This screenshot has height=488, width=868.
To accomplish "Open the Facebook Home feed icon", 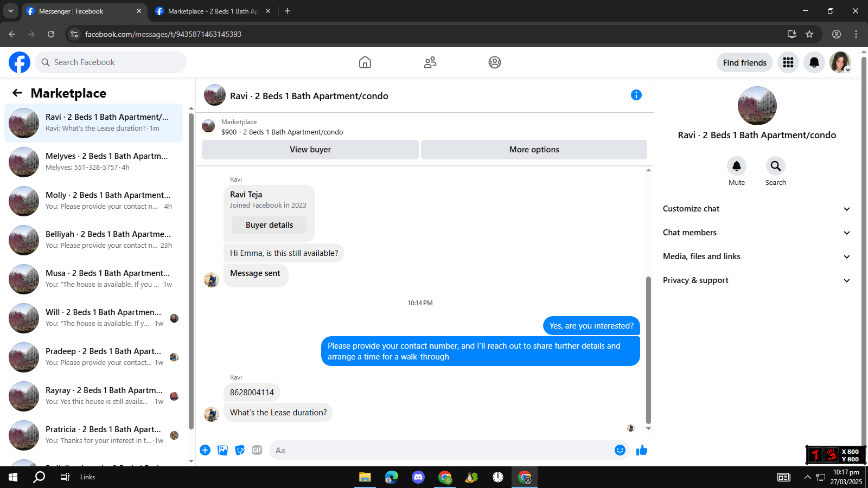I will pyautogui.click(x=365, y=62).
